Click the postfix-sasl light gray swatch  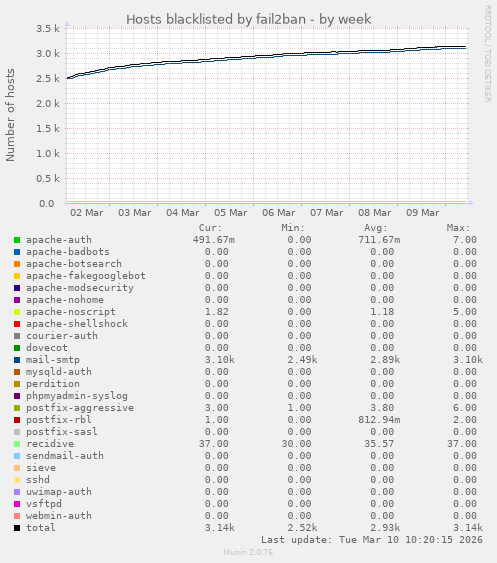point(17,432)
